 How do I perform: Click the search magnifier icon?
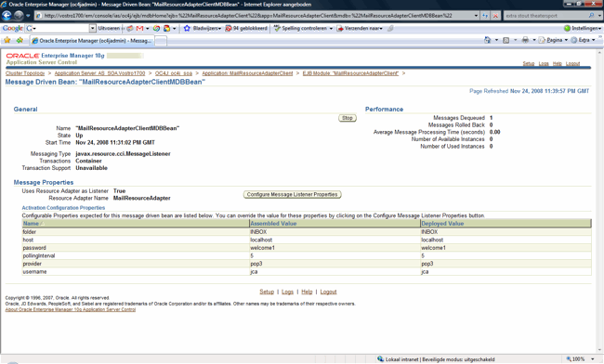click(x=591, y=16)
